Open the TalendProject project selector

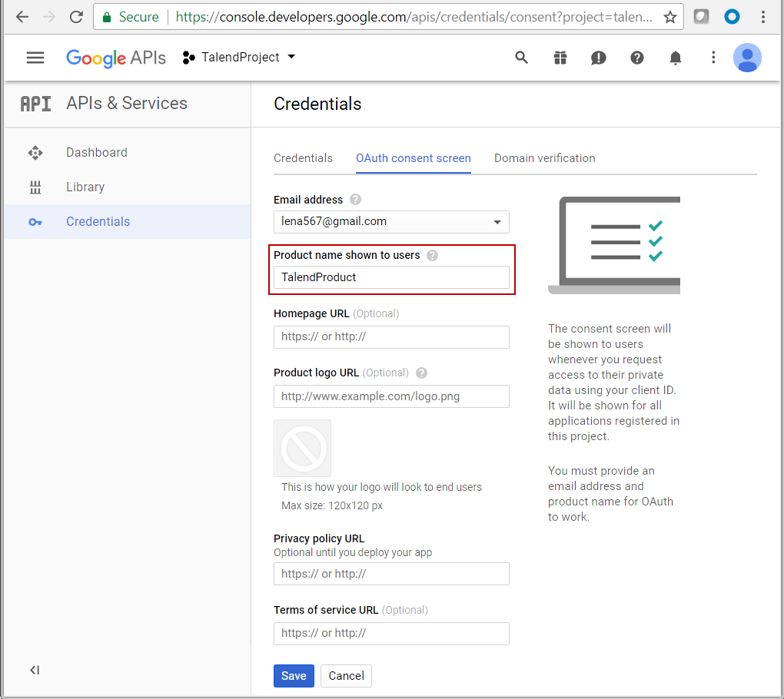tap(239, 58)
